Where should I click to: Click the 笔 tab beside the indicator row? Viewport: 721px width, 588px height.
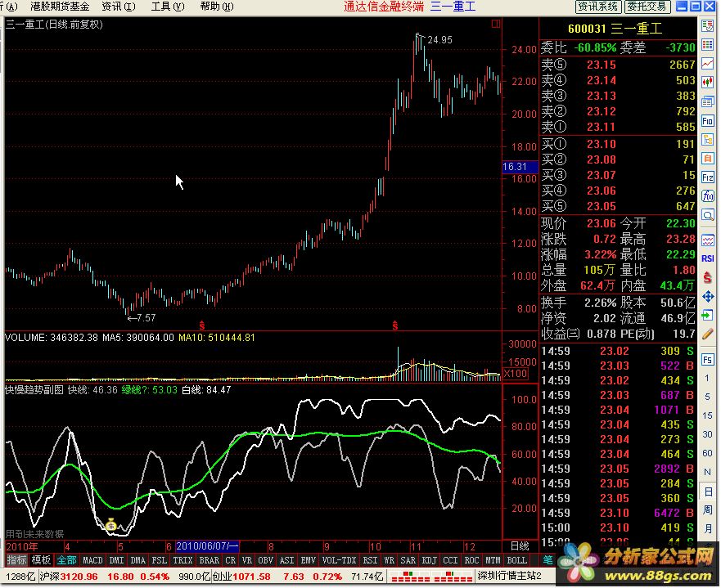[x=548, y=560]
